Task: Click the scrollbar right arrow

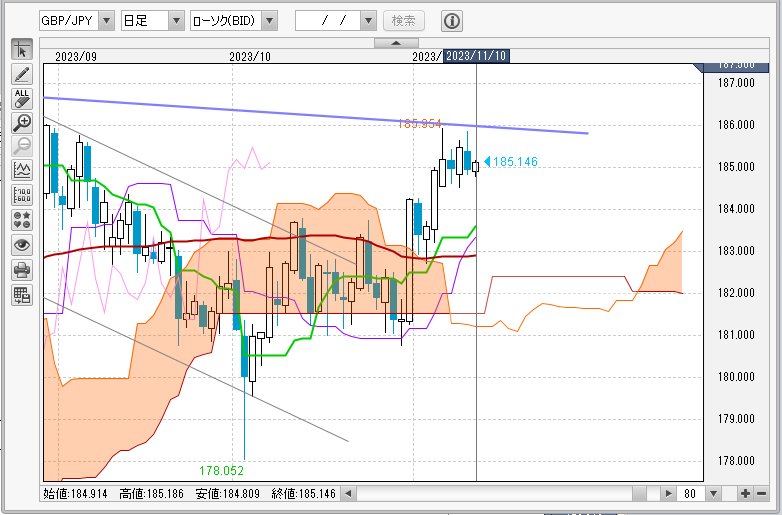Action: (668, 494)
